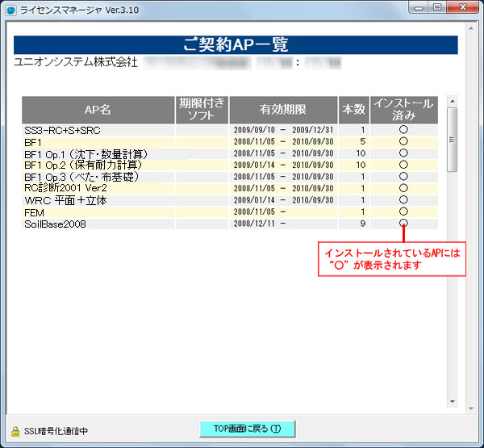Maximize the license manager window
484x448 pixels.
point(437,8)
